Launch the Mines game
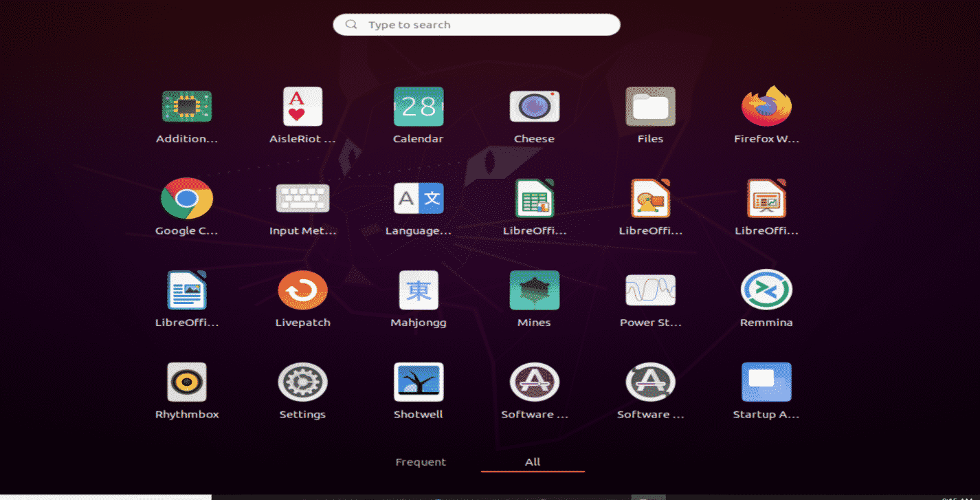 (535, 290)
